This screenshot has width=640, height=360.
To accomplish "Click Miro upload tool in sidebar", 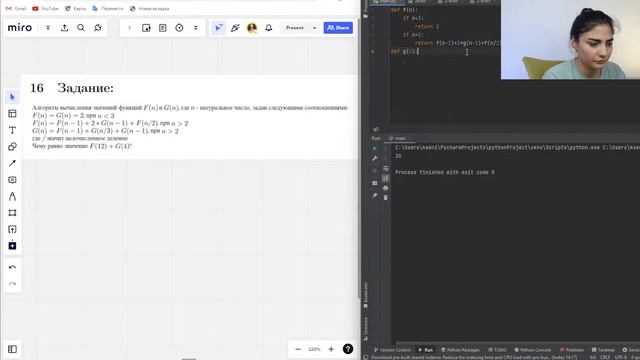I will pyautogui.click(x=12, y=229).
